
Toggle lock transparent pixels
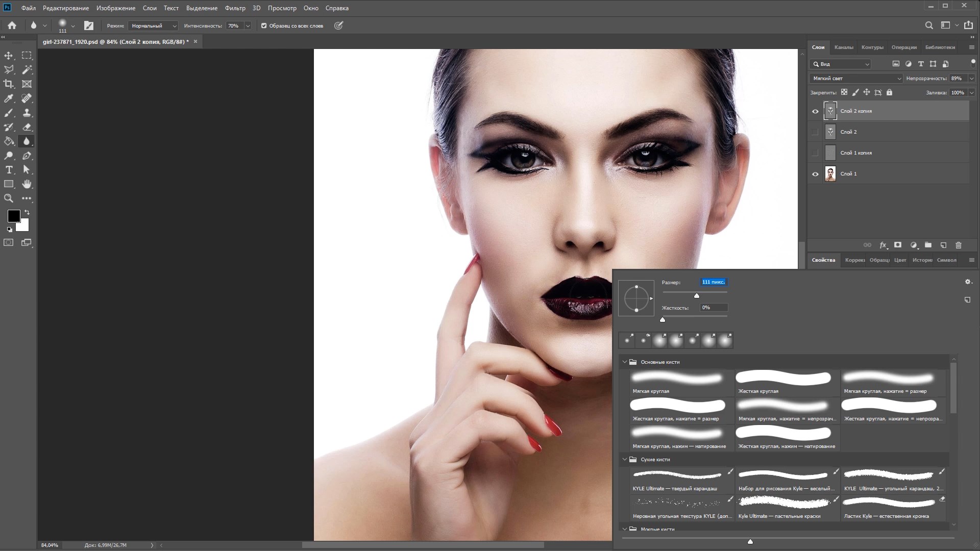pos(844,92)
